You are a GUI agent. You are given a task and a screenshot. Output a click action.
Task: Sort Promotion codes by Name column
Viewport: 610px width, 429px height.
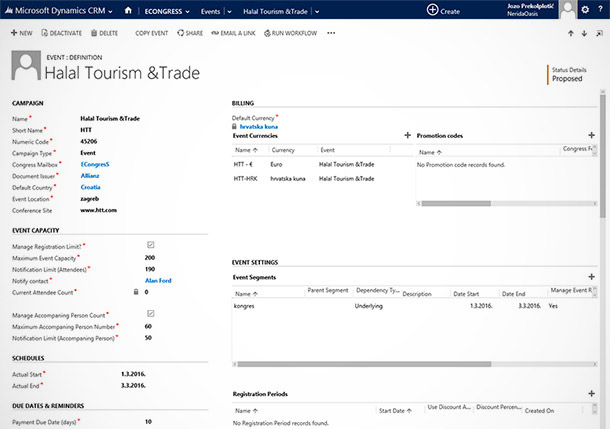pos(430,152)
